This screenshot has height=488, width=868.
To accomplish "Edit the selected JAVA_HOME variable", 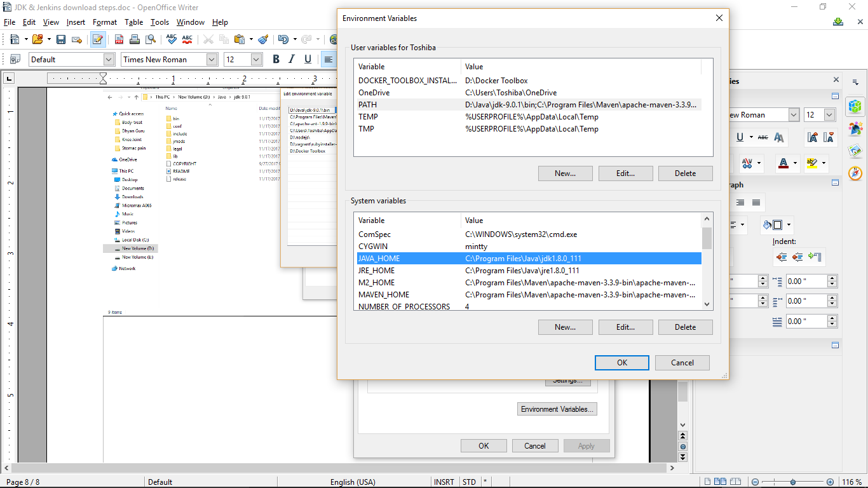I will click(x=625, y=327).
